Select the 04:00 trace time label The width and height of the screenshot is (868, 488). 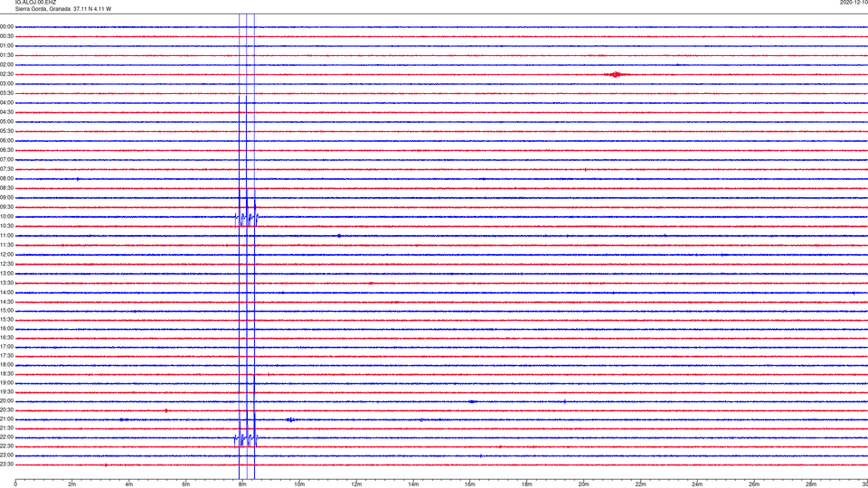[6, 103]
